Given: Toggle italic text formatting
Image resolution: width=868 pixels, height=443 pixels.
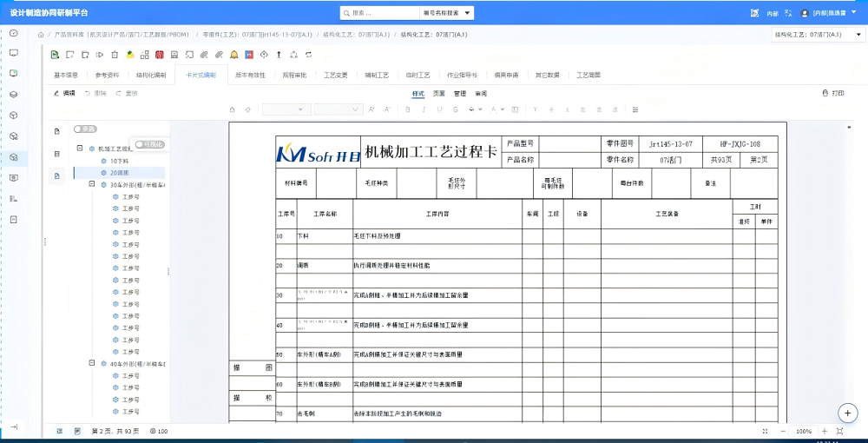Looking at the screenshot, I should 424,109.
